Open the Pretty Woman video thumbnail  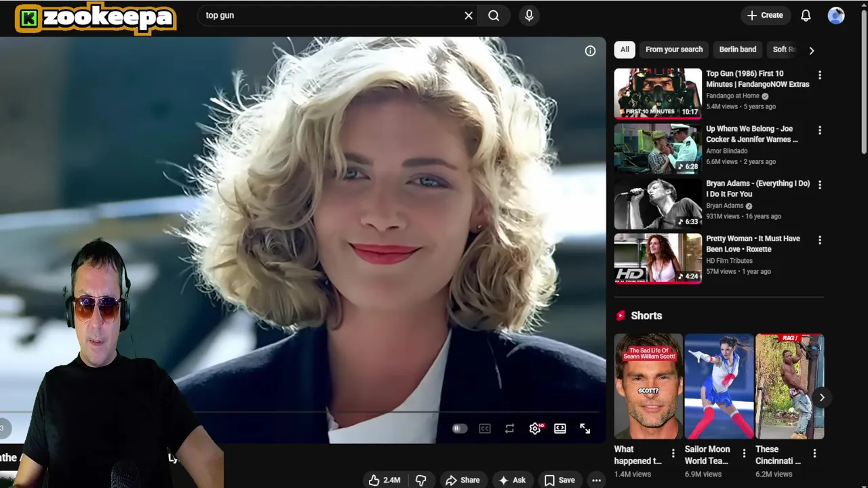click(658, 258)
